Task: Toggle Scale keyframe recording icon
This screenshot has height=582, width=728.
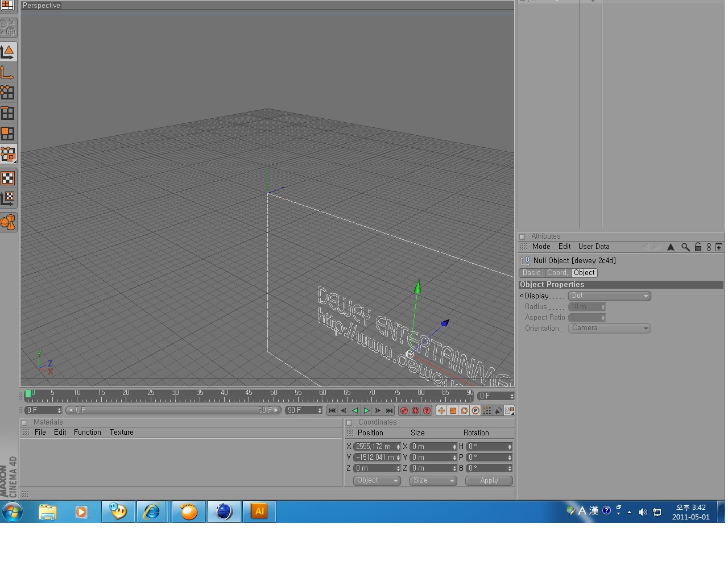Action: [x=453, y=410]
